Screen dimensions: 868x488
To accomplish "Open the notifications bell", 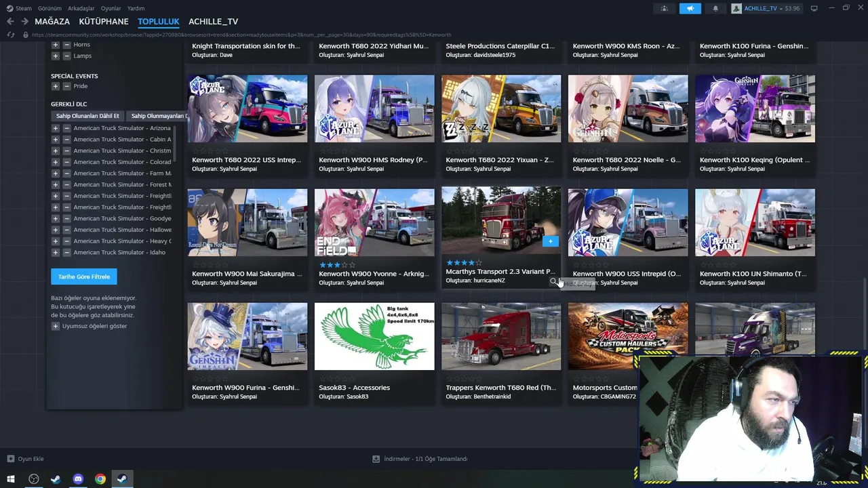I will pyautogui.click(x=715, y=8).
